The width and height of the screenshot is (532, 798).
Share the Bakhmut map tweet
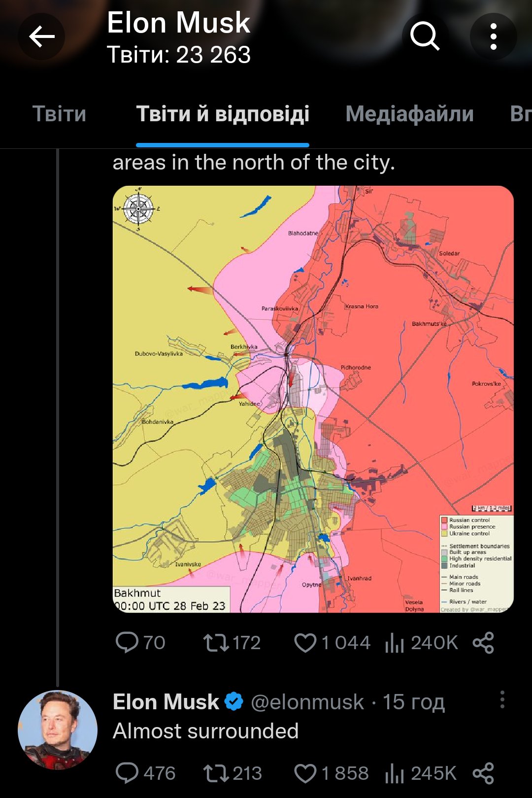pos(483,643)
